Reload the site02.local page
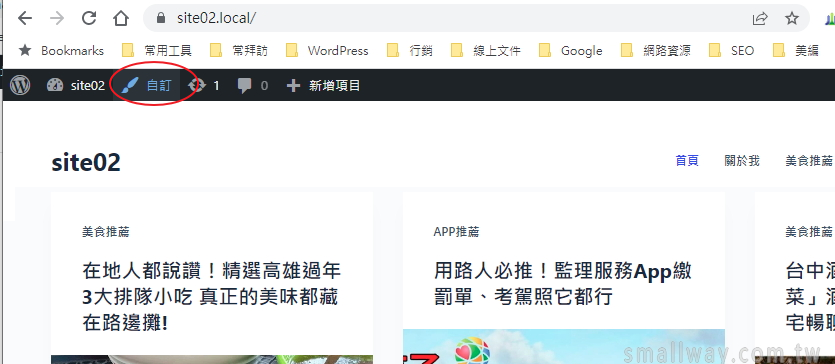The height and width of the screenshot is (364, 835). 88,18
